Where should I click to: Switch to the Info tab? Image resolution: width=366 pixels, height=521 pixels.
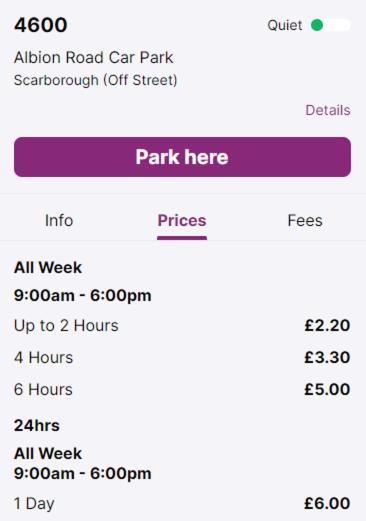click(59, 220)
